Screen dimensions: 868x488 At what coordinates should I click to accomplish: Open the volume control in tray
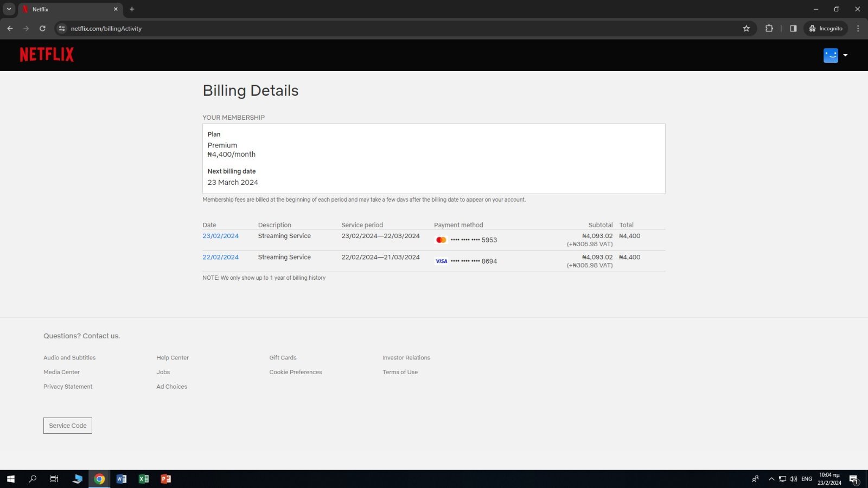tap(793, 479)
